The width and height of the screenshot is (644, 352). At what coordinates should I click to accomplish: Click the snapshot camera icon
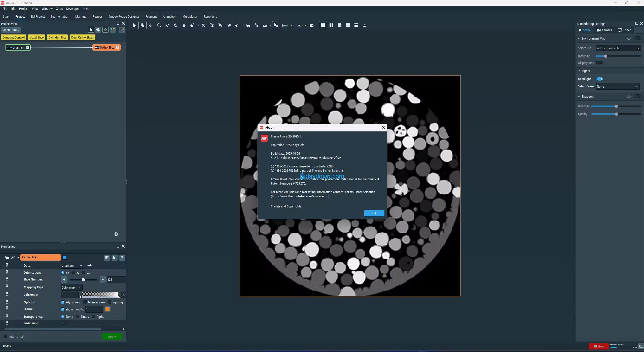coord(312,25)
